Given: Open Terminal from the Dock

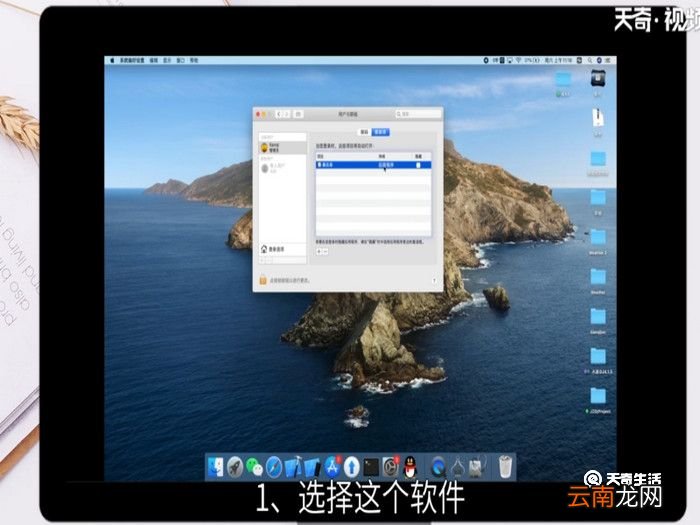Looking at the screenshot, I should (371, 467).
